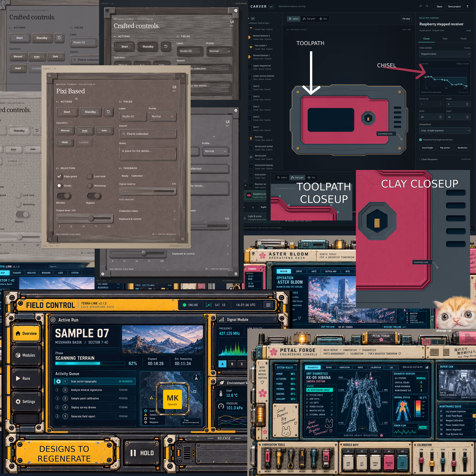Open Profile Normal dropdown in Pixi Based panel
Screen dimensions: 476x476
[162, 116]
